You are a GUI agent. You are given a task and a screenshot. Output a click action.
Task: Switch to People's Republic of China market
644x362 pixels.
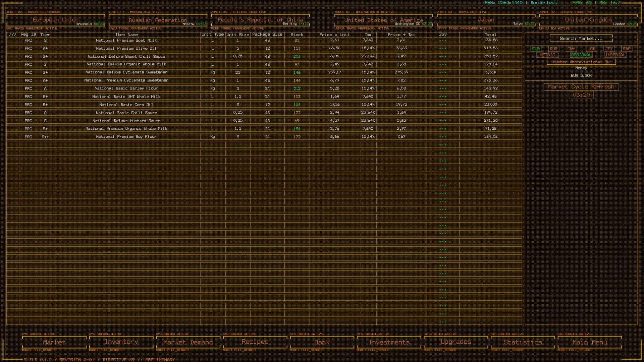[x=260, y=20]
